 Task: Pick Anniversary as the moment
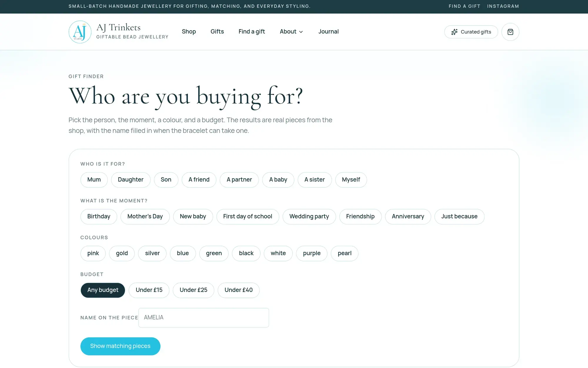tap(408, 216)
